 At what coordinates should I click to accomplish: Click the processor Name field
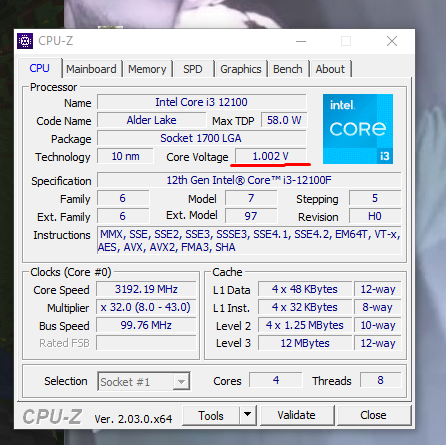201,102
